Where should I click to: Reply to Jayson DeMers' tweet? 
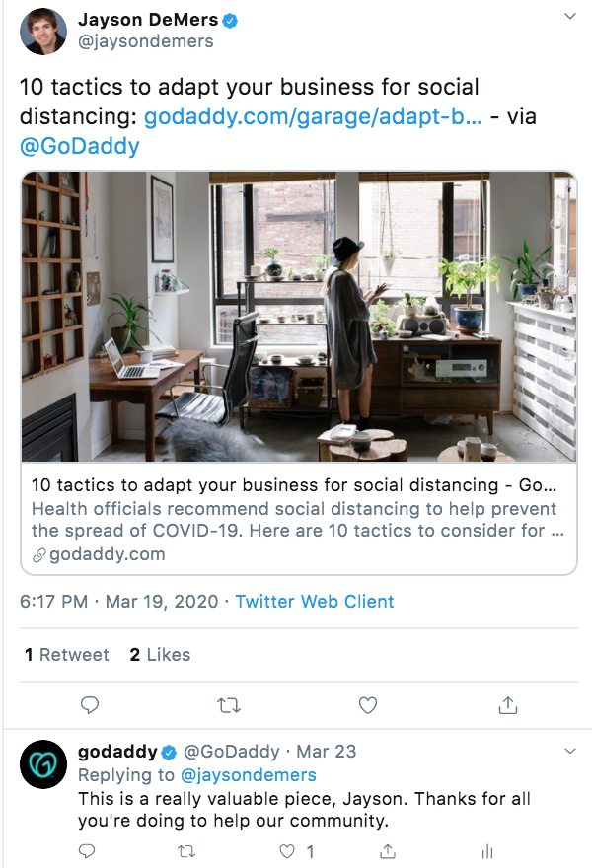(90, 705)
